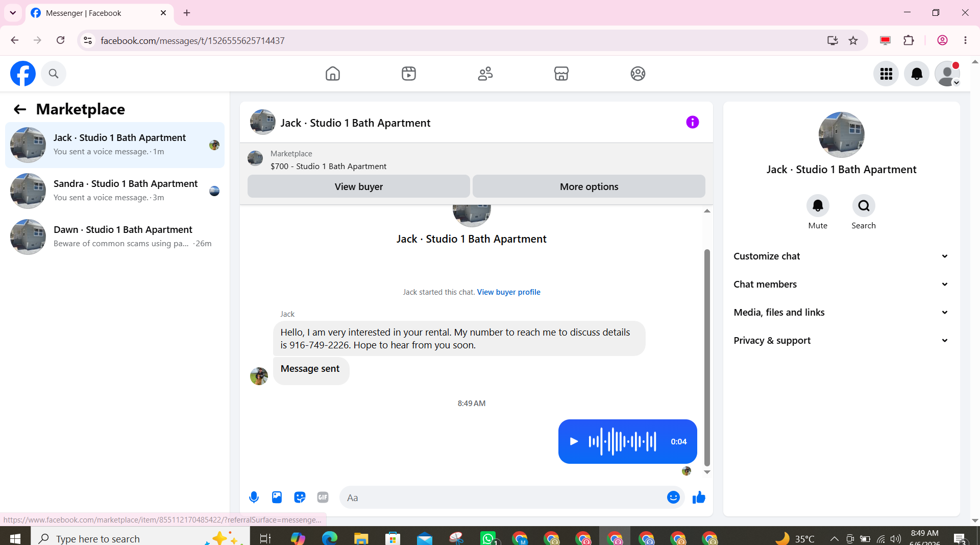Click the Message sent bubble
The image size is (980, 545).
[x=311, y=370]
